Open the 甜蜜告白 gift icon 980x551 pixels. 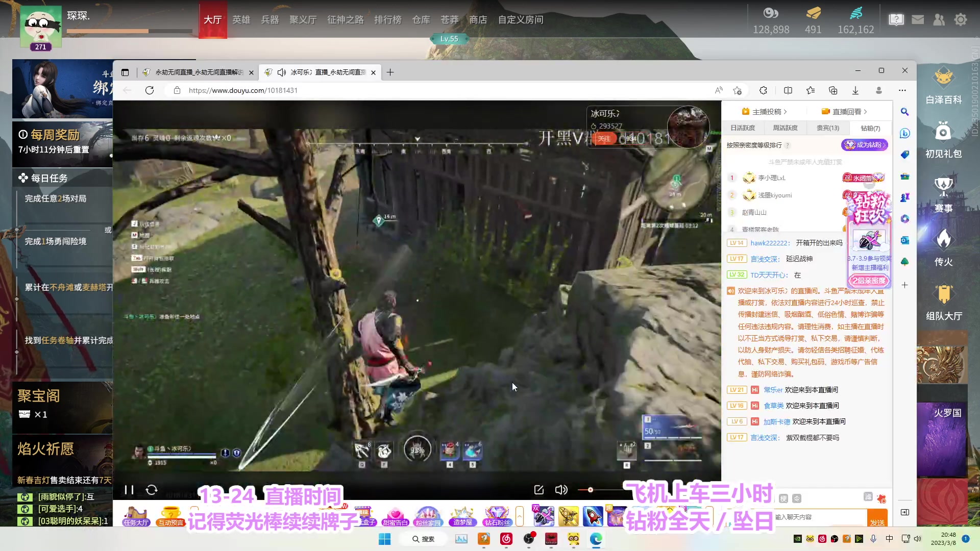(395, 516)
